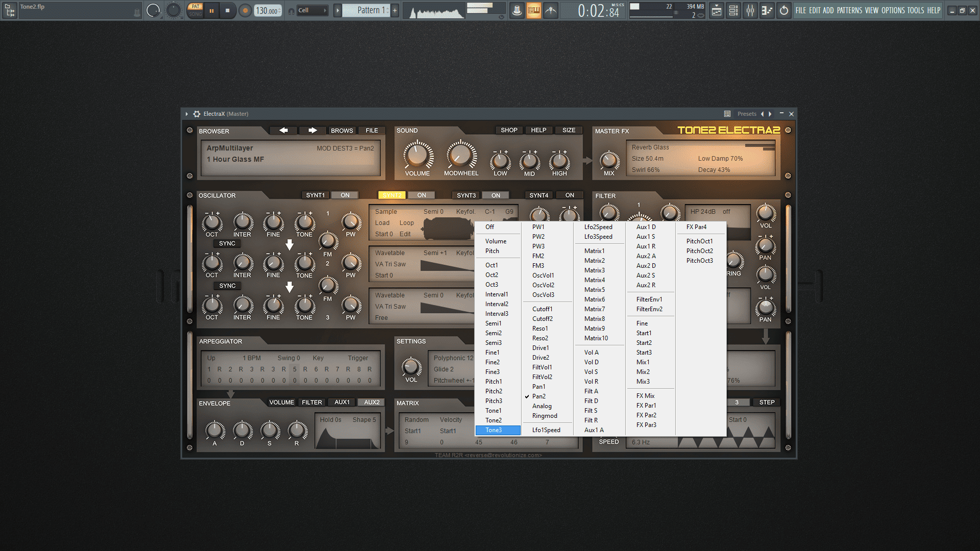The image size is (980, 551).
Task: Toggle SYNT3 ON switch
Action: 496,195
